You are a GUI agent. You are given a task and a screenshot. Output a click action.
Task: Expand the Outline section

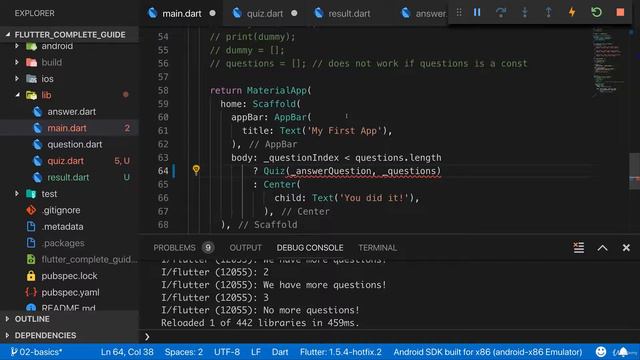pyautogui.click(x=69, y=319)
